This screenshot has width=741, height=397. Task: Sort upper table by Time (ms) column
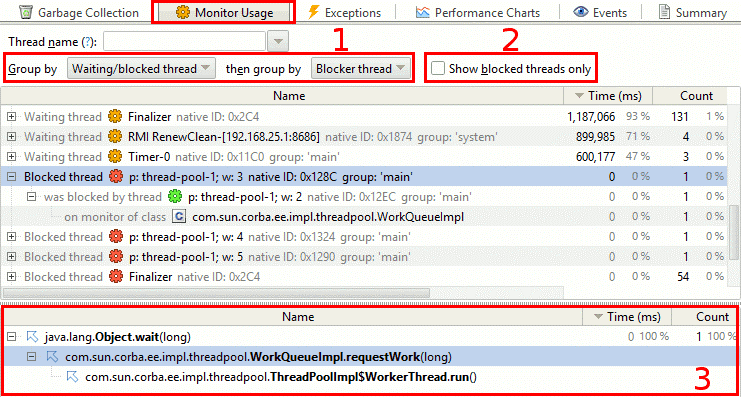[608, 96]
